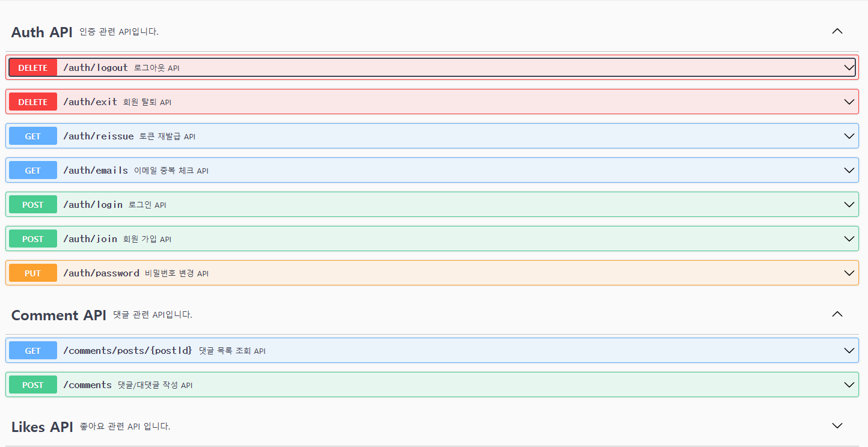Click the '회원 탈퇴 API' description text
The height and width of the screenshot is (447, 868).
click(147, 103)
